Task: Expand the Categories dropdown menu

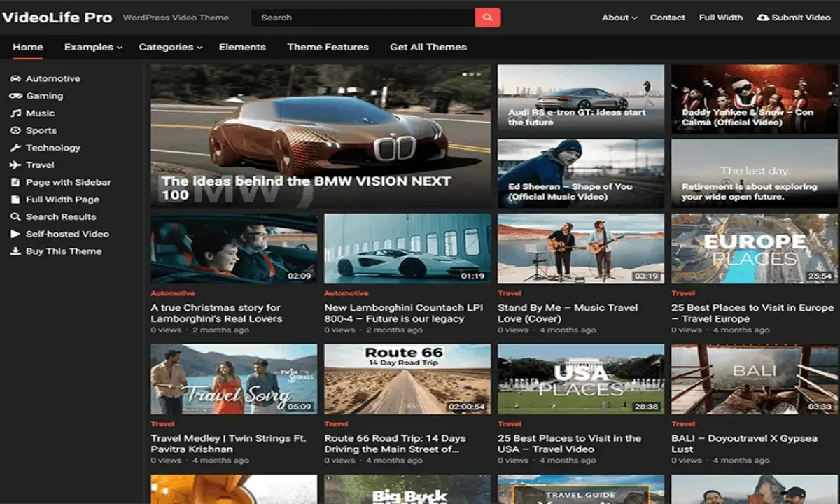Action: pyautogui.click(x=170, y=48)
